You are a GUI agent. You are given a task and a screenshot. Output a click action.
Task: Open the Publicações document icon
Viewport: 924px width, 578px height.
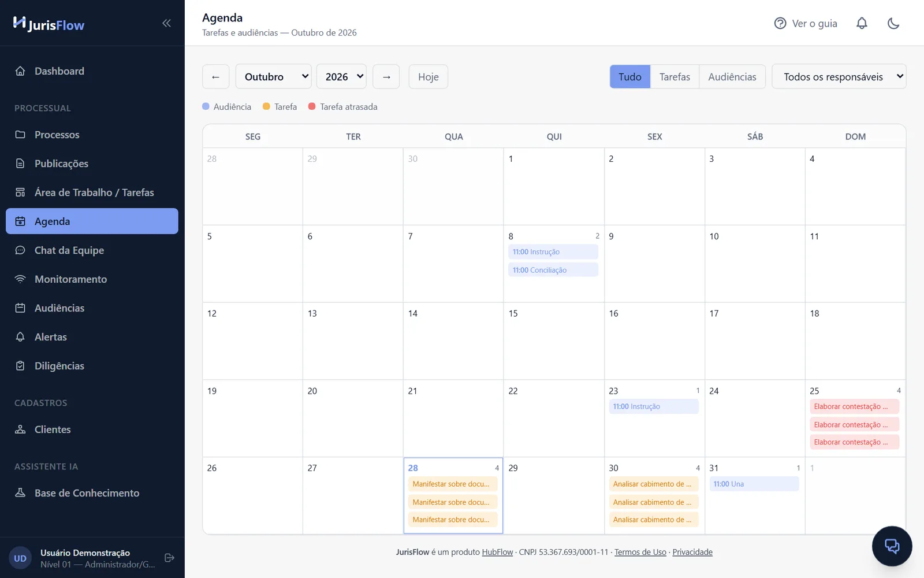(20, 164)
